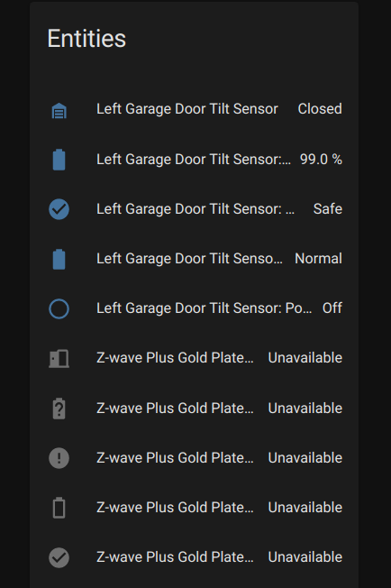Image resolution: width=391 pixels, height=588 pixels.
Task: Click the Unavailable status in the last row
Action: tap(305, 556)
